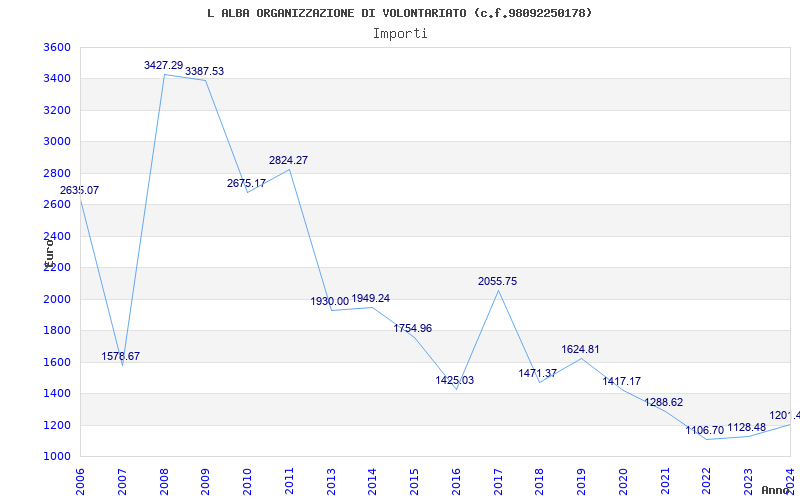Select the 2055.75 peak label

click(x=497, y=282)
